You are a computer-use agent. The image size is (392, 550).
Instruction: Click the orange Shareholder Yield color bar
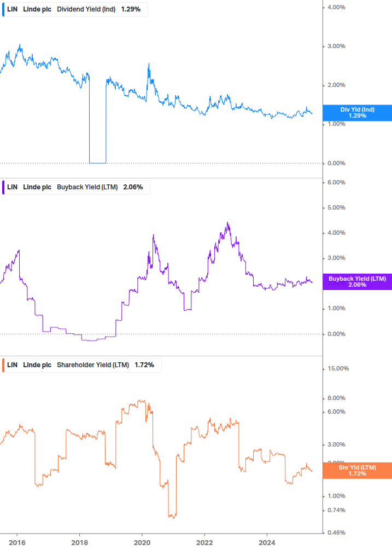click(3, 365)
